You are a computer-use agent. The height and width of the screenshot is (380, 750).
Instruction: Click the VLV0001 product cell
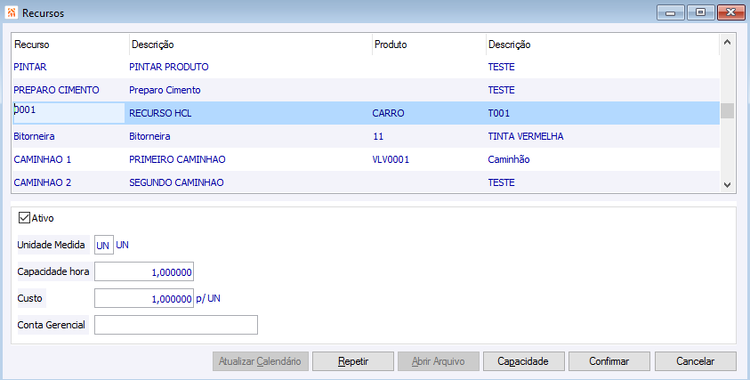[391, 159]
